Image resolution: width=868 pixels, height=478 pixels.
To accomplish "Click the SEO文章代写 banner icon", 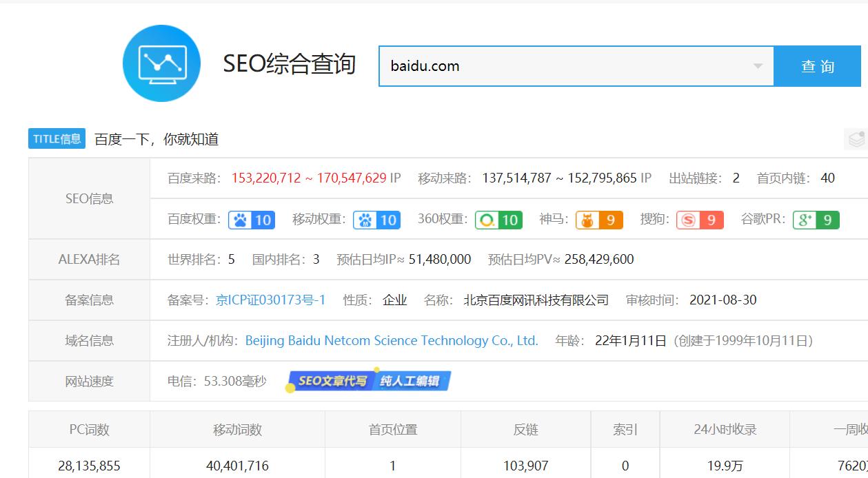I will (x=370, y=380).
